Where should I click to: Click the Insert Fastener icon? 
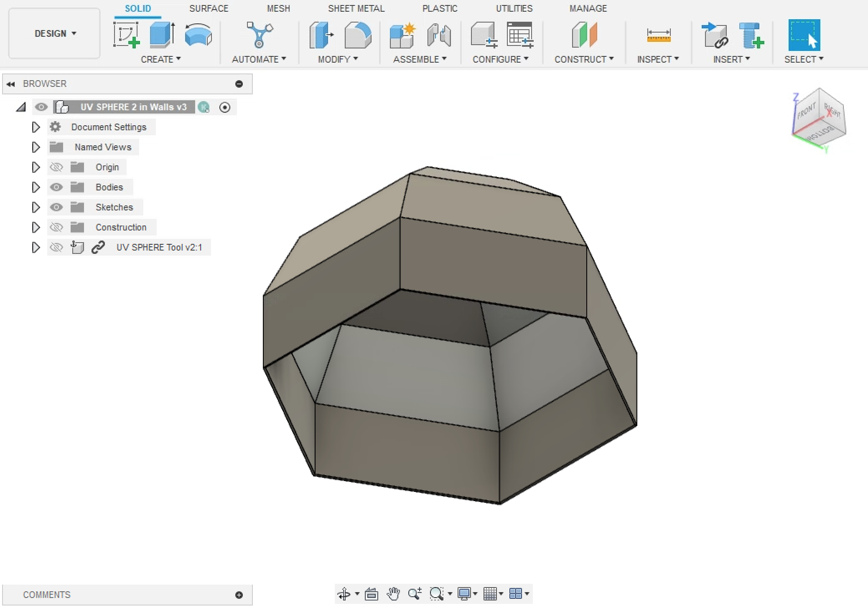click(751, 35)
